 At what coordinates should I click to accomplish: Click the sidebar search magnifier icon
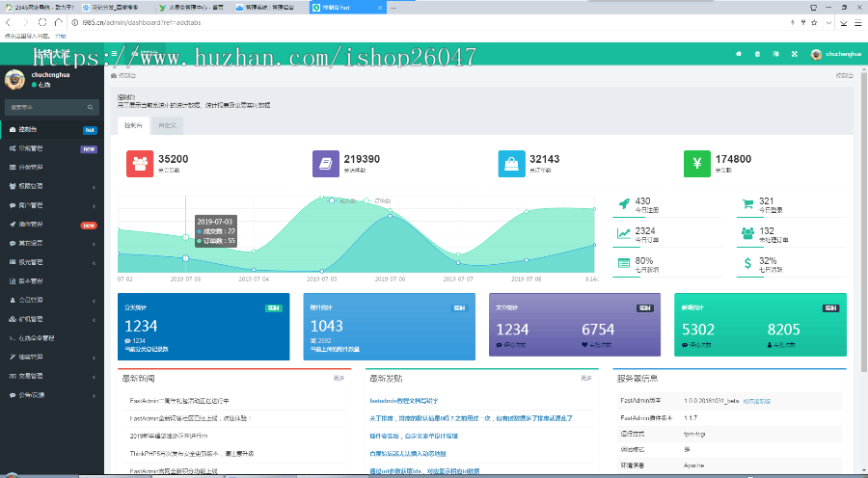coord(91,107)
